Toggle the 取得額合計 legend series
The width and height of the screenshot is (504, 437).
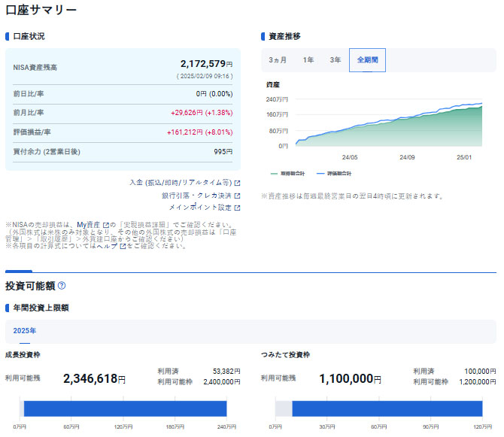287,174
